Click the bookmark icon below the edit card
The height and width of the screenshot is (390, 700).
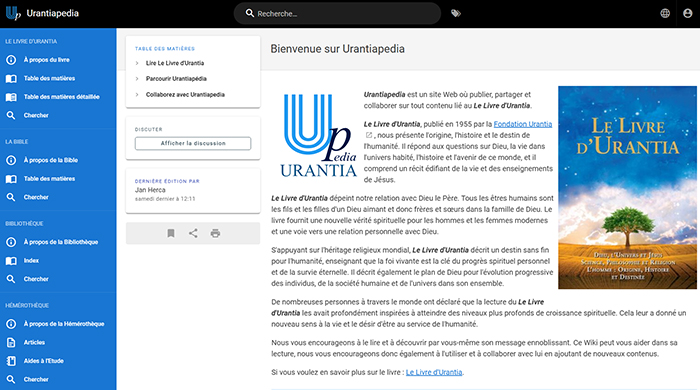click(171, 233)
